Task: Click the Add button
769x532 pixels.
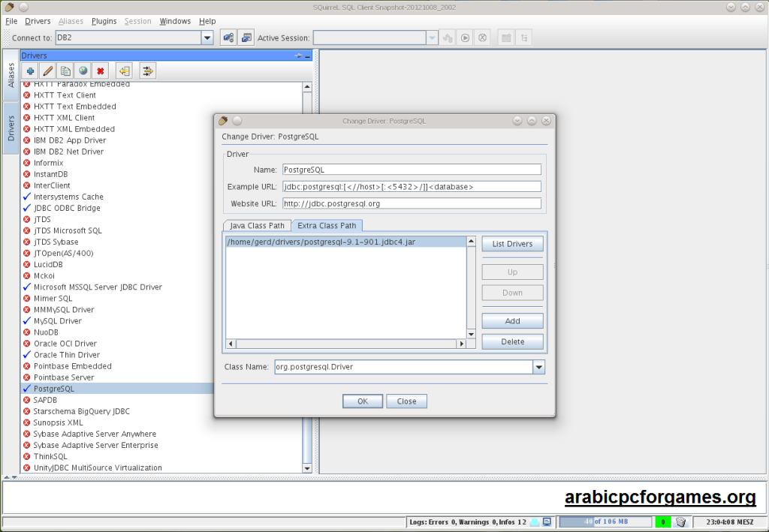Action: pos(512,321)
